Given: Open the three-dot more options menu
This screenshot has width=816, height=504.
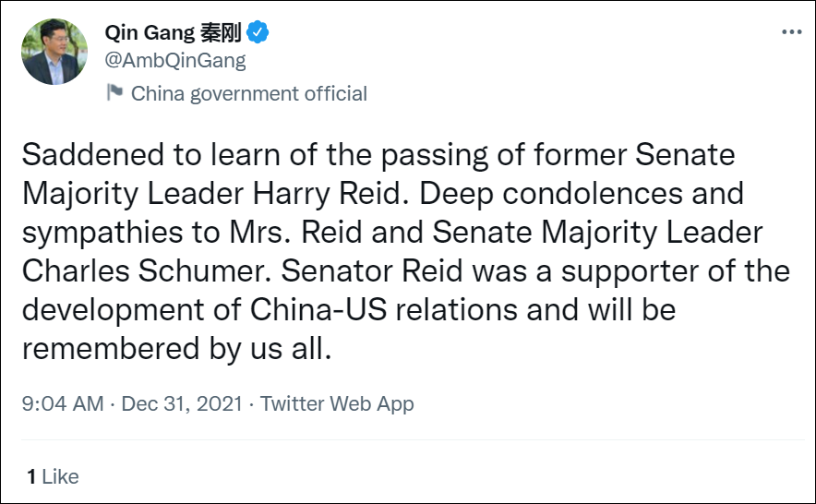Looking at the screenshot, I should click(x=791, y=31).
